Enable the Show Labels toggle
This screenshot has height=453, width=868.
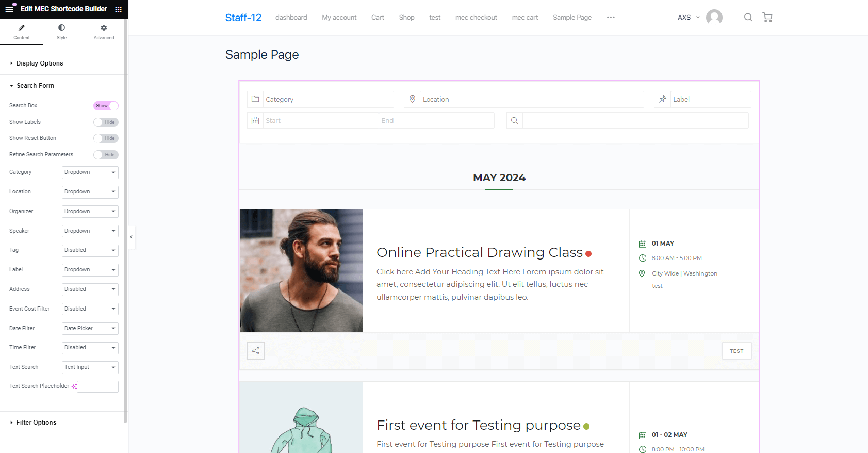(106, 122)
